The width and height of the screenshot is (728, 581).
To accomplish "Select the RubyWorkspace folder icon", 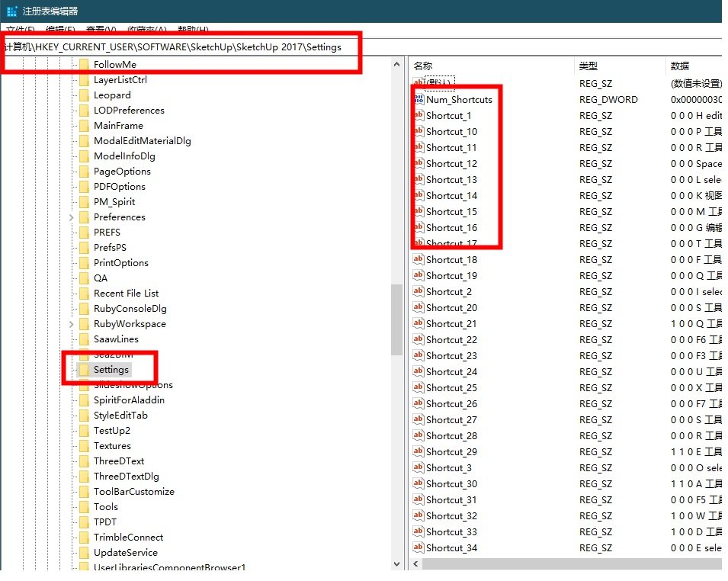I will click(x=84, y=324).
